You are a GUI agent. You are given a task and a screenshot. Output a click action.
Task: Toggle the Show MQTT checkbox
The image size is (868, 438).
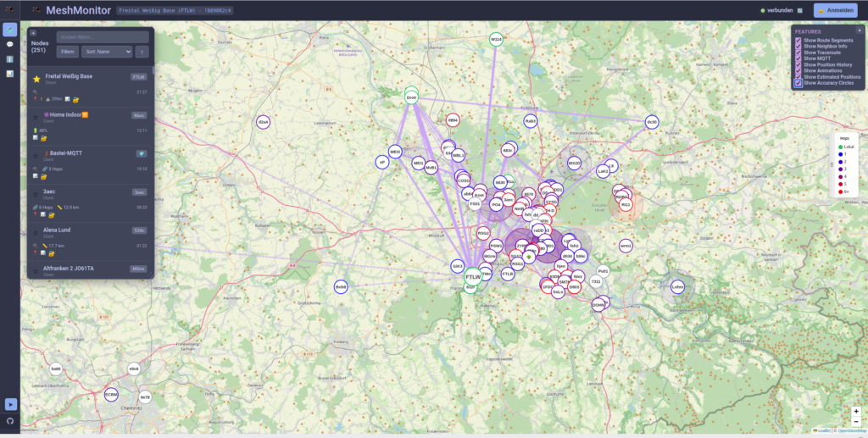(x=798, y=58)
